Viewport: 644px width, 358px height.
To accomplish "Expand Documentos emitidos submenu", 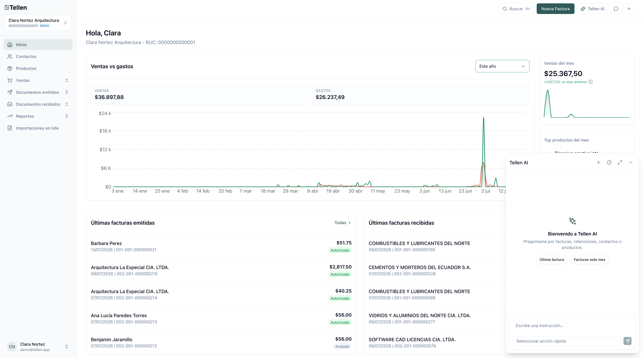I will pyautogui.click(x=38, y=92).
